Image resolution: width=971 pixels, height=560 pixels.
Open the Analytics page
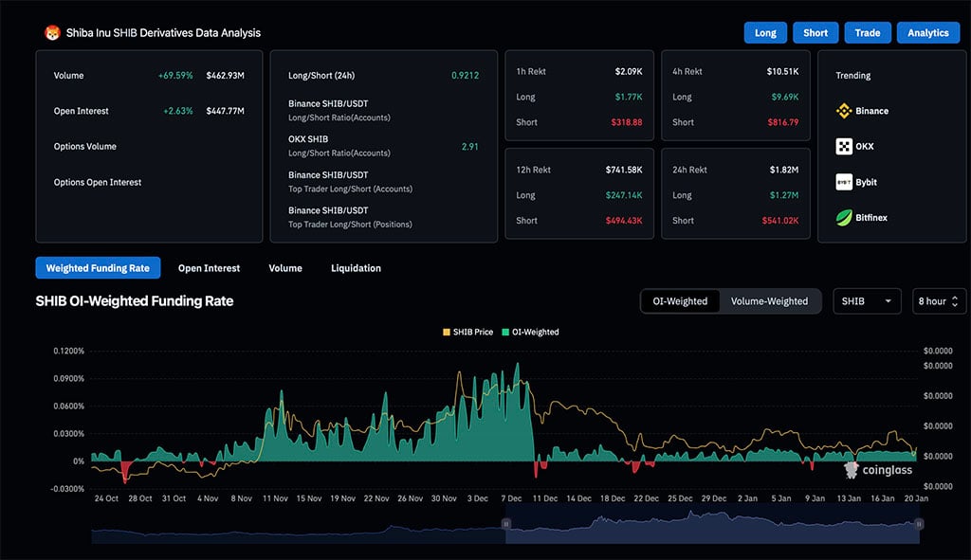[x=927, y=31]
